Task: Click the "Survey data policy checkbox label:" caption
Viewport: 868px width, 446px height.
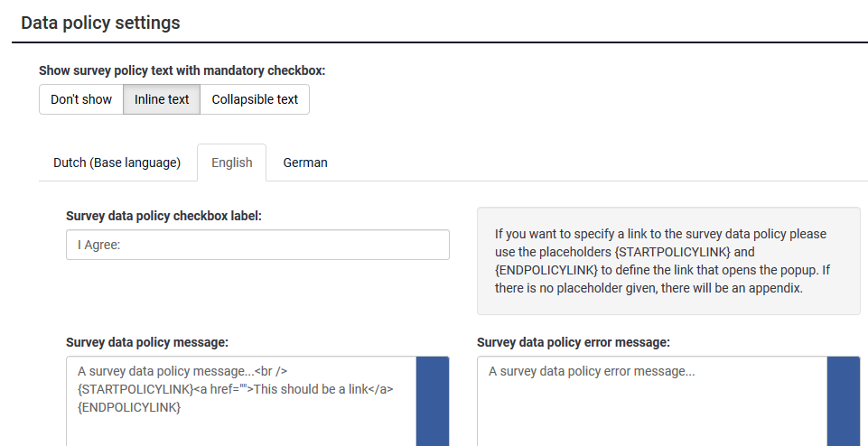Action: click(x=163, y=216)
